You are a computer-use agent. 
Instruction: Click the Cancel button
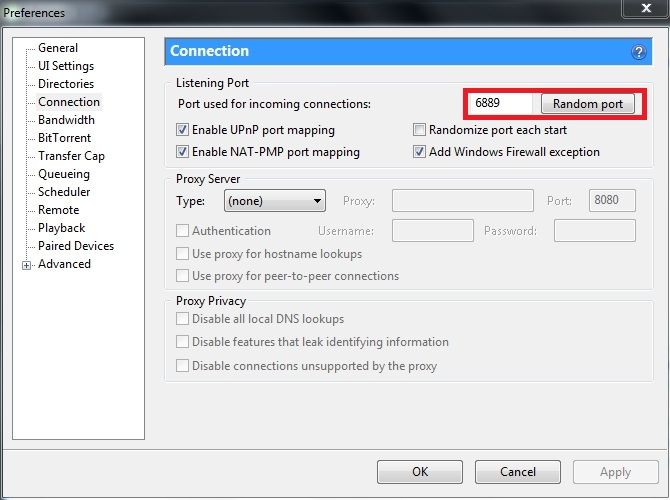coord(517,472)
